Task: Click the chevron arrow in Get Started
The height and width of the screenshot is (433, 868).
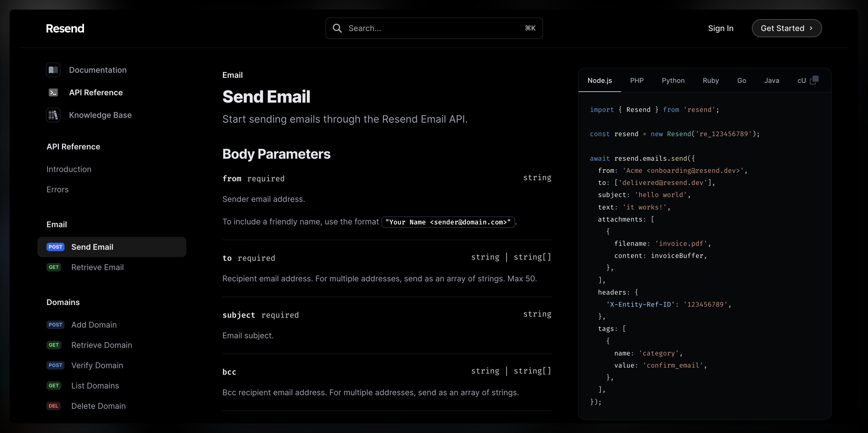Action: pos(811,28)
